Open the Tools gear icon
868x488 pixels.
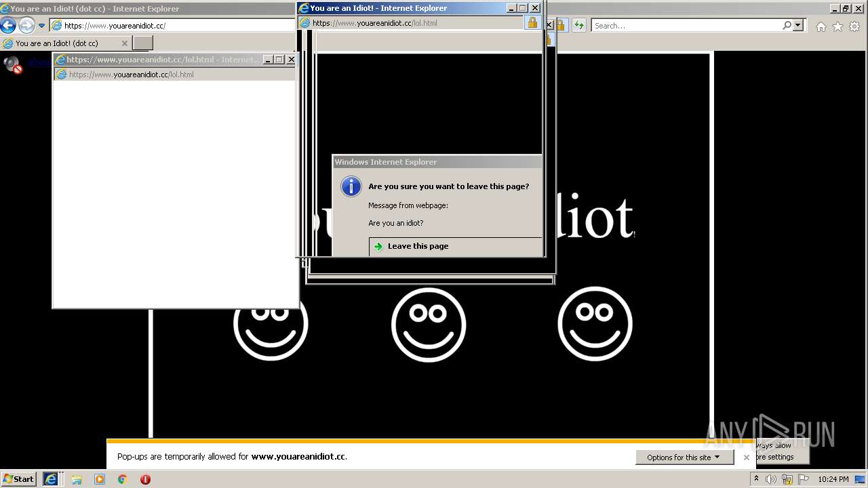pos(854,26)
